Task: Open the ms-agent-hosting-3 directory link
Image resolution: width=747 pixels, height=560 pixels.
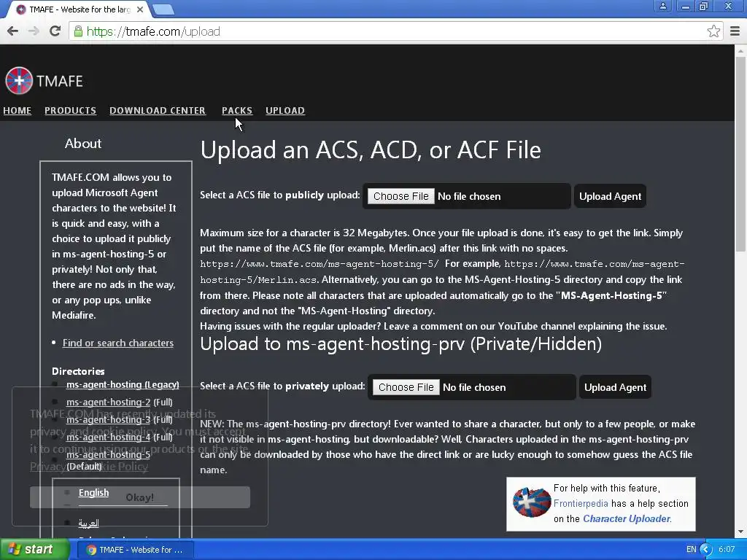Action: [x=108, y=419]
